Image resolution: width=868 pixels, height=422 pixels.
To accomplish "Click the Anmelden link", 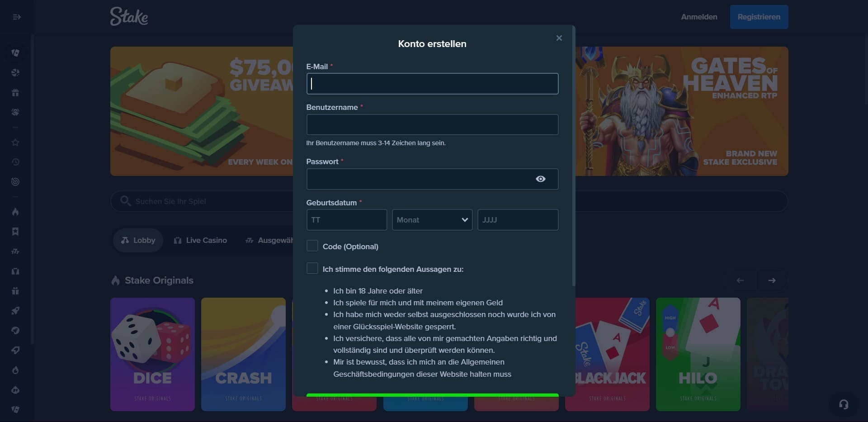I will (699, 17).
